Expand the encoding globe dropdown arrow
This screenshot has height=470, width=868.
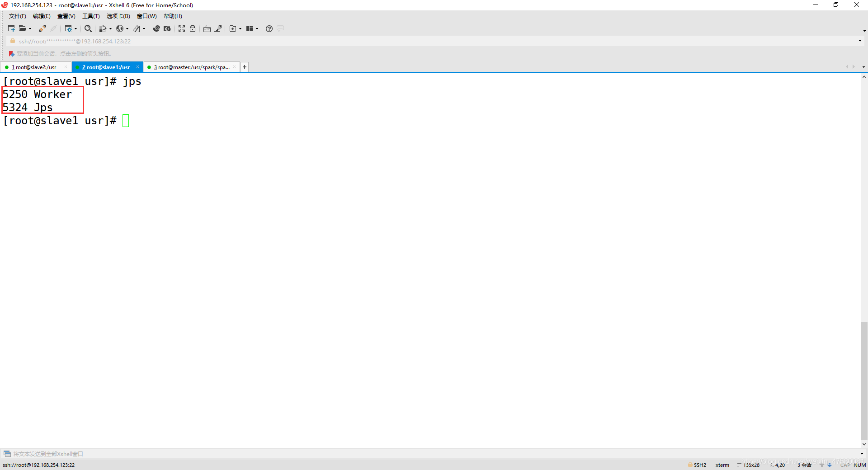point(127,29)
